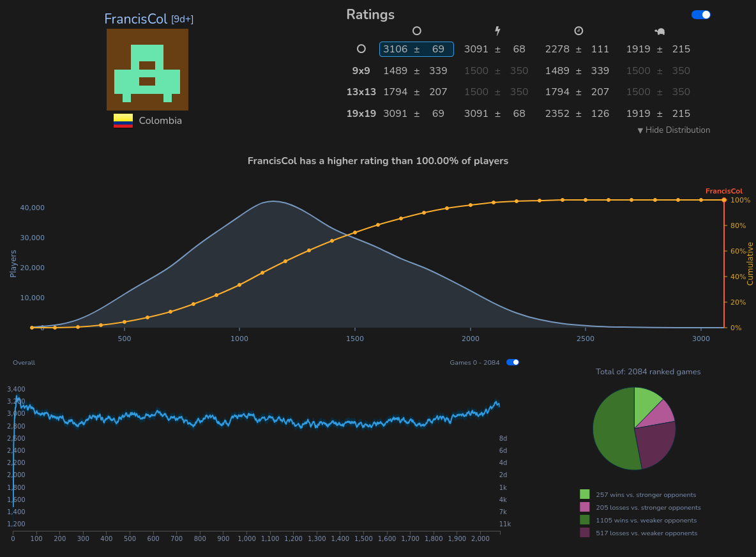This screenshot has width=756, height=557.
Task: Select the overall live 2278 ± 111 rating
Action: (x=577, y=49)
